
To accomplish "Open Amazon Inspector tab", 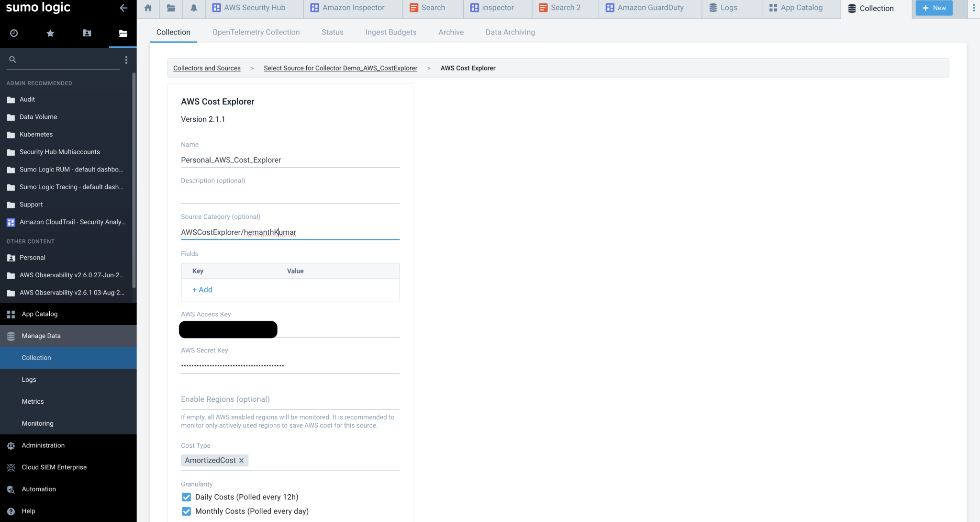I will click(x=353, y=8).
